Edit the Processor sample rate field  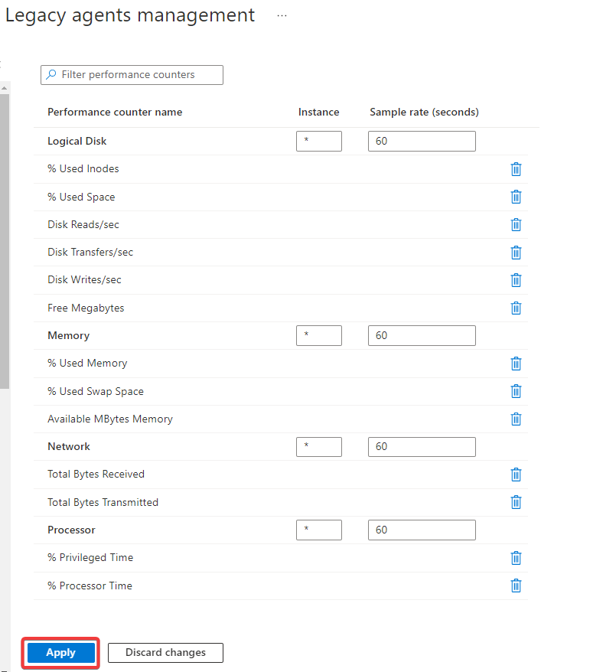(x=422, y=530)
